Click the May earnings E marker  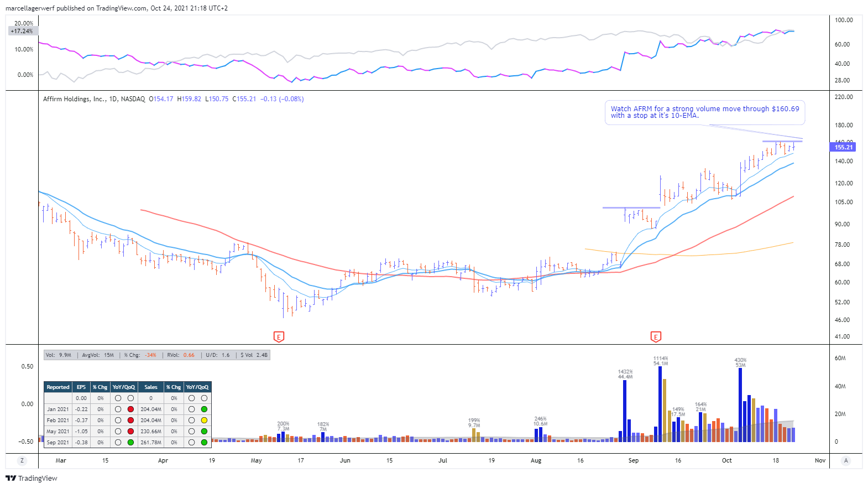point(279,336)
